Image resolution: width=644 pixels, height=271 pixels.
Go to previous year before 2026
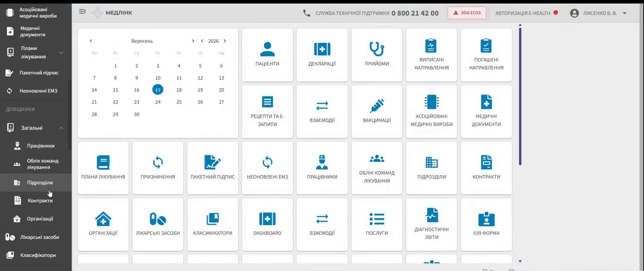[202, 41]
